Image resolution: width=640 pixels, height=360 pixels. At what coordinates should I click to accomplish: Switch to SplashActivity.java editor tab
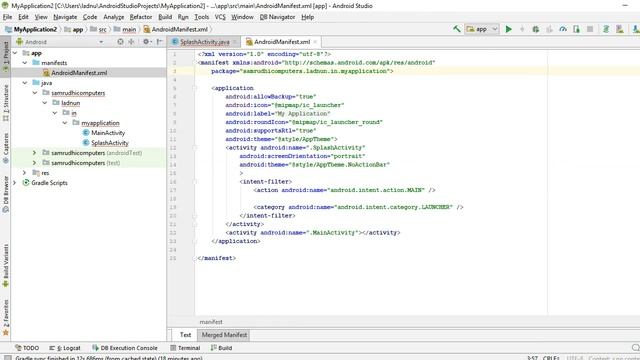[204, 42]
